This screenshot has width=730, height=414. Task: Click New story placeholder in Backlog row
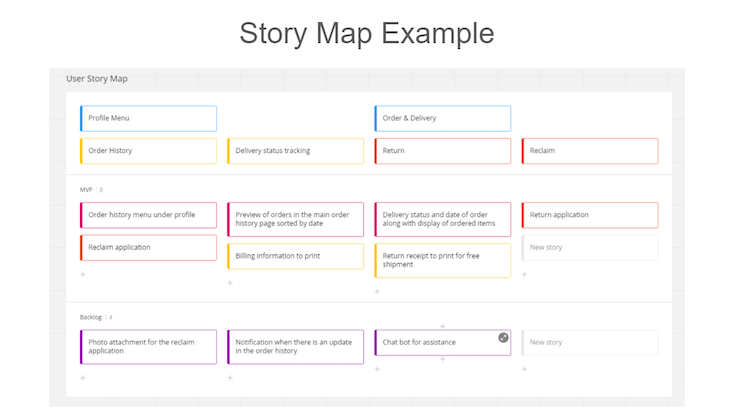[x=589, y=342]
